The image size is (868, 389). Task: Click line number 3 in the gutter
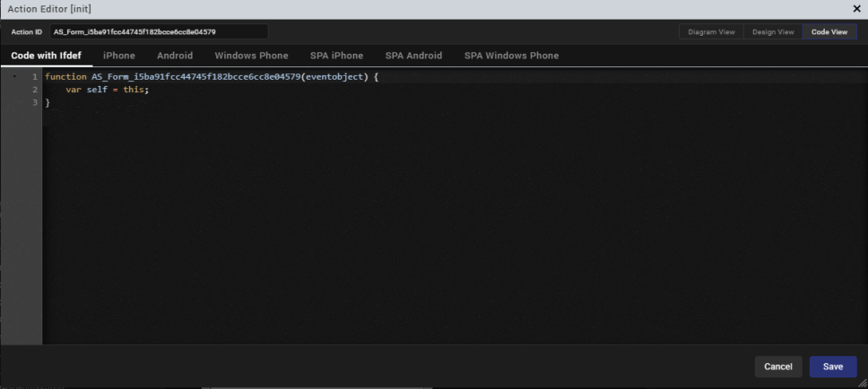(x=36, y=103)
